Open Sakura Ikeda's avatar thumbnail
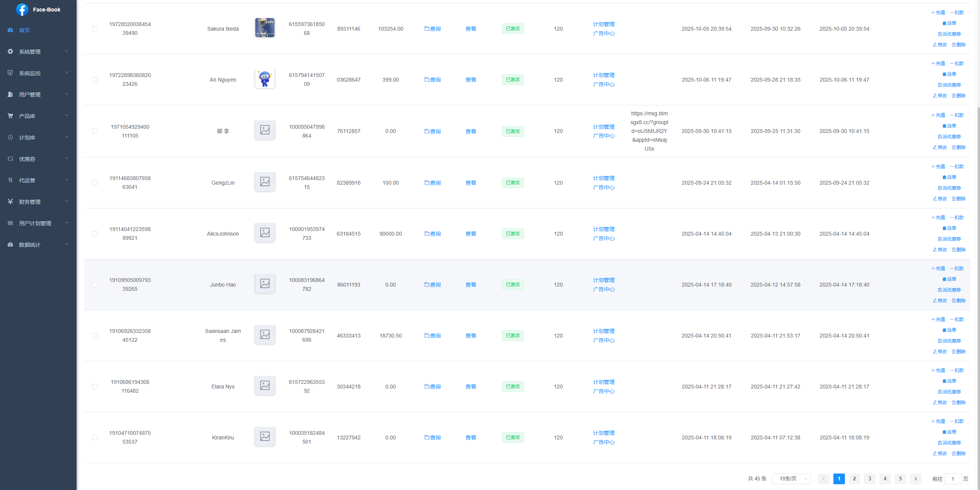 (265, 28)
